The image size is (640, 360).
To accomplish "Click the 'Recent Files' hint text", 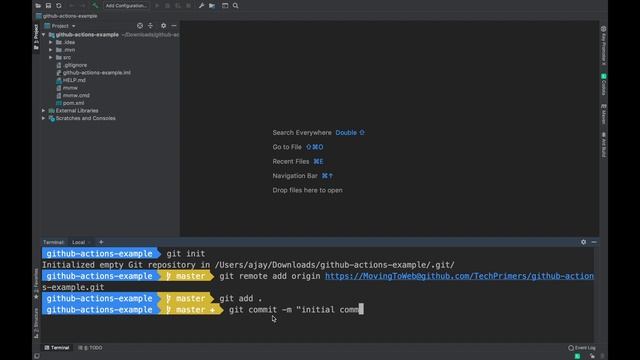I will pos(291,161).
